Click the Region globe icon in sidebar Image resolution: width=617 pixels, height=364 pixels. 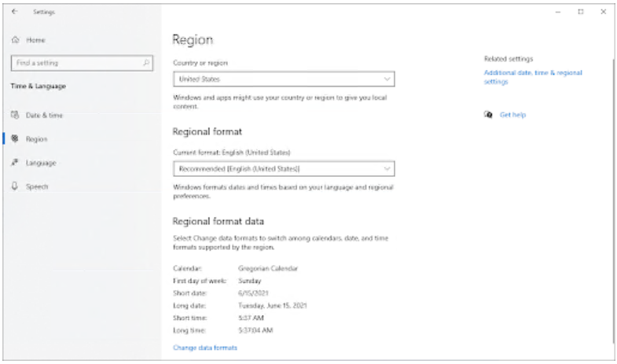(x=15, y=139)
